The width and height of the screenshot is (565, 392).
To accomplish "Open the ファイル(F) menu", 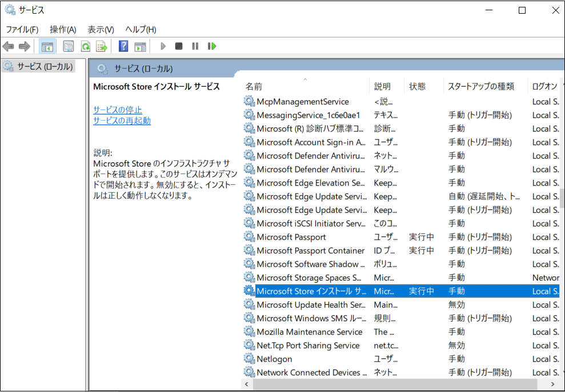I will point(22,30).
